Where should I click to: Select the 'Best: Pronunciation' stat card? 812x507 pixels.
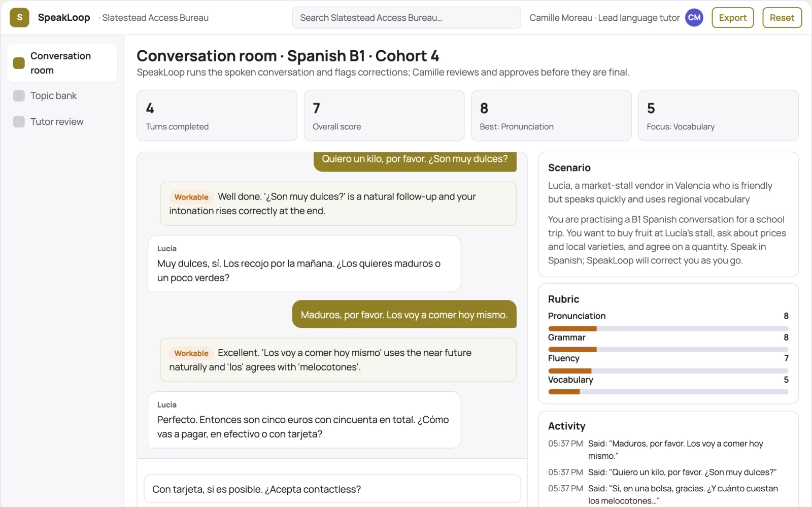(551, 116)
